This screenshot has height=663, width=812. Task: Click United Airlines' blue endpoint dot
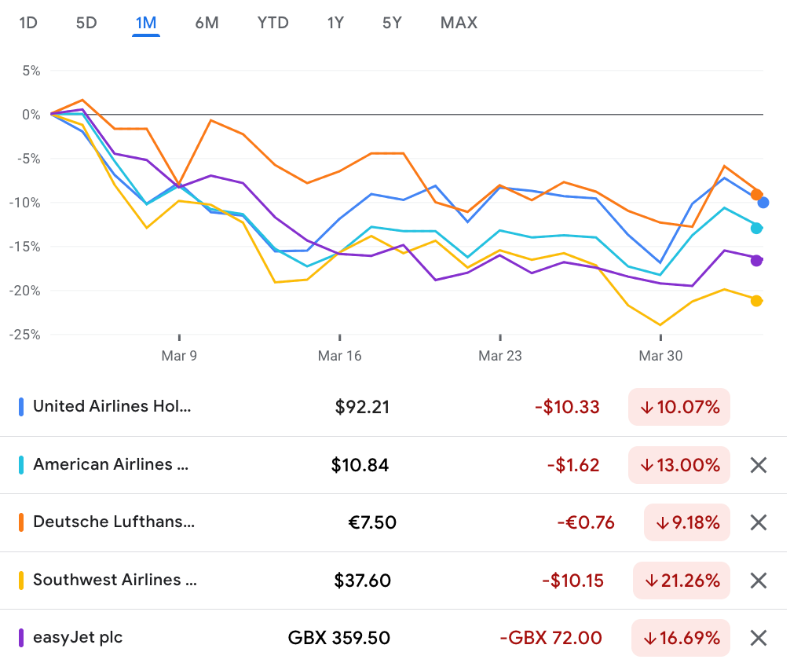(764, 203)
